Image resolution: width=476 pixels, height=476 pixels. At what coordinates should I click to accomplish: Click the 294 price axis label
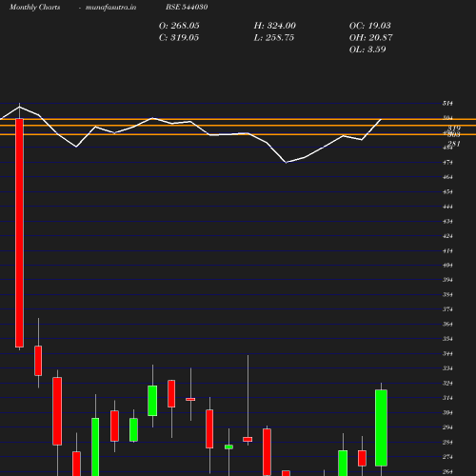(x=447, y=427)
